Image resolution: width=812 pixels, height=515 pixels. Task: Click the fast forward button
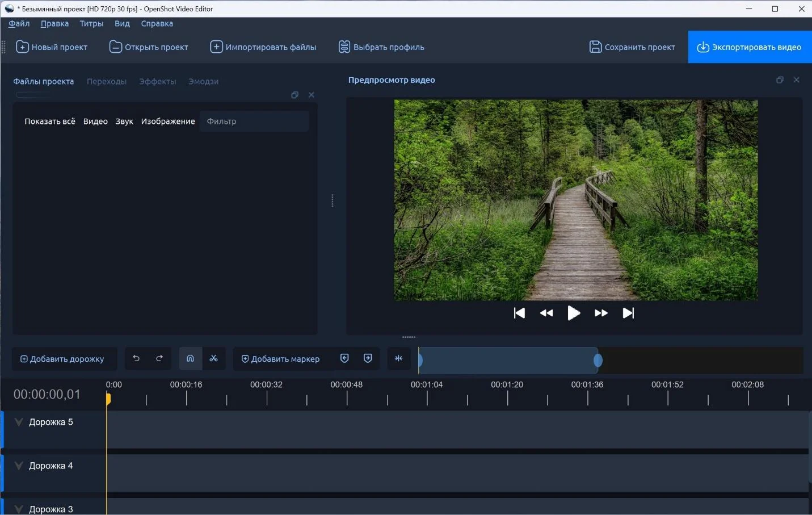pyautogui.click(x=601, y=313)
